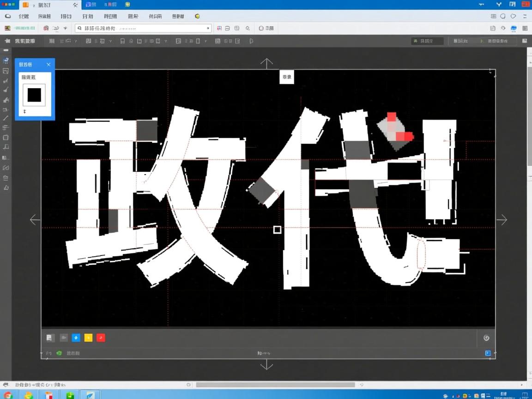Open the search bar dropdown arrow
The image size is (532, 399).
[x=208, y=28]
